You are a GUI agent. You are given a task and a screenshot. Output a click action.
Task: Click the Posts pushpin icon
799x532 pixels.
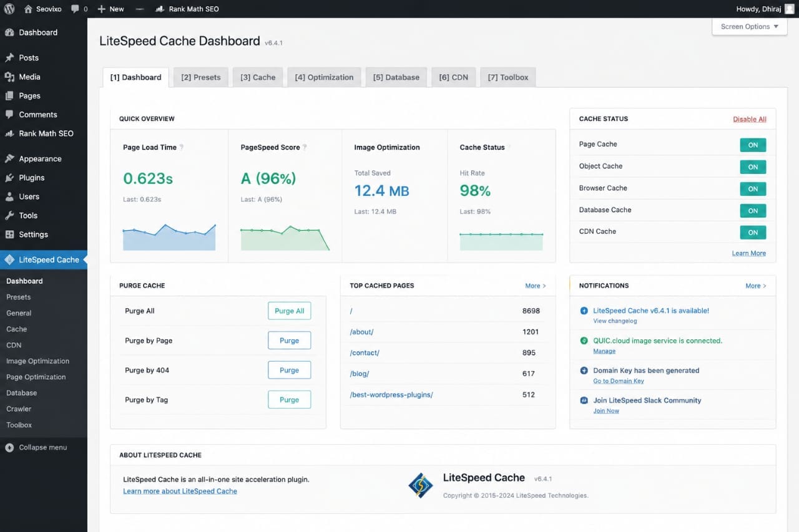pyautogui.click(x=9, y=57)
